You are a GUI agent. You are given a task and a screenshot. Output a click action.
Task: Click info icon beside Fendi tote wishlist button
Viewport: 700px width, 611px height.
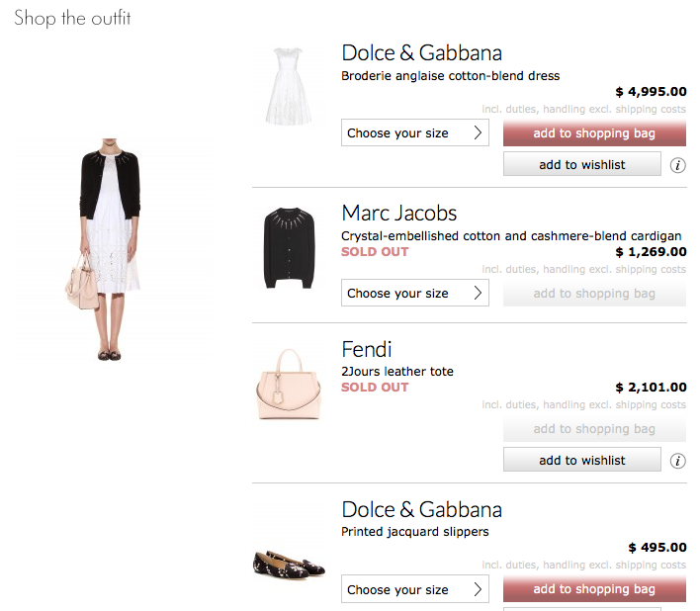(x=677, y=461)
